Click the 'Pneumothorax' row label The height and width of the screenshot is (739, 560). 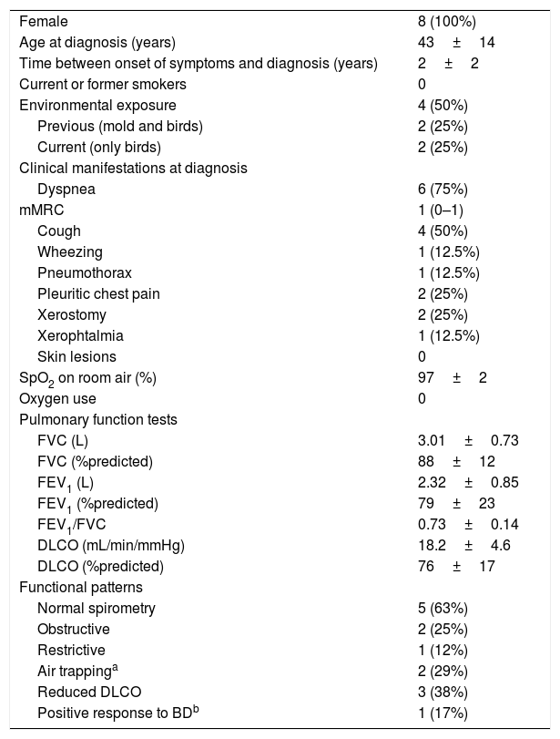85,273
